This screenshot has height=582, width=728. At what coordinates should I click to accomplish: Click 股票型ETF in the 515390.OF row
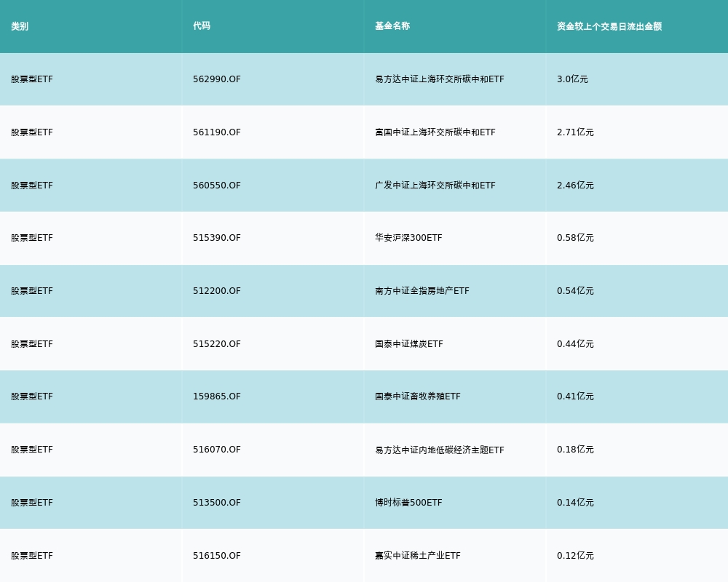click(32, 238)
